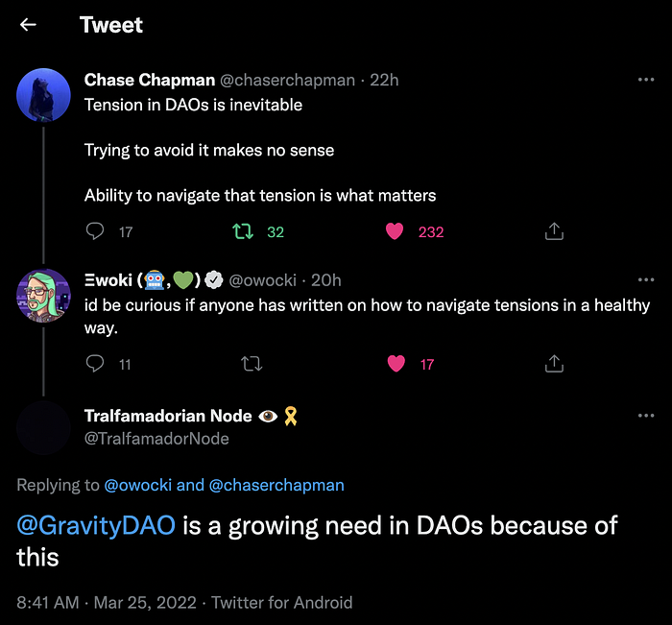The image size is (672, 625).
Task: Open the @TralfamadorNode handle
Action: [x=156, y=439]
